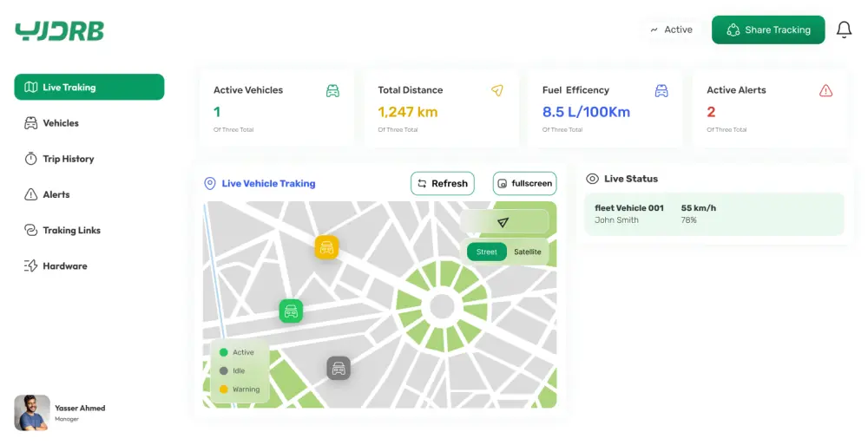Select the yellow warning vehicle marker

pos(326,247)
